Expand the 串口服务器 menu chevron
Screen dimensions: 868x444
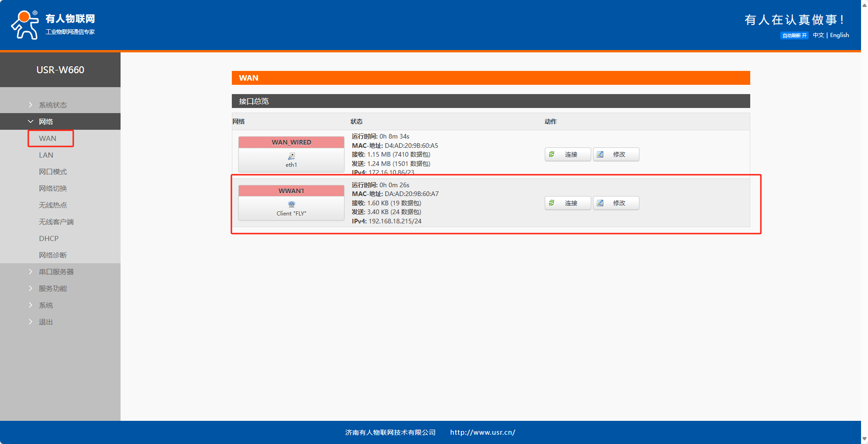click(x=31, y=272)
